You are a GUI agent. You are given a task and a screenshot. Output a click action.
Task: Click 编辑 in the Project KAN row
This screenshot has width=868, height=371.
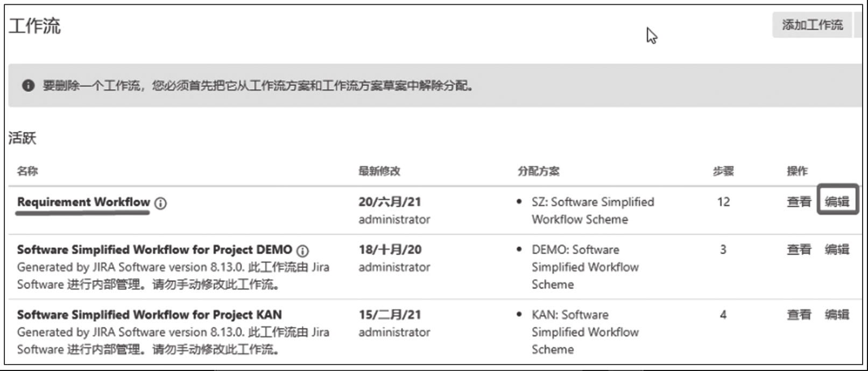(x=837, y=314)
